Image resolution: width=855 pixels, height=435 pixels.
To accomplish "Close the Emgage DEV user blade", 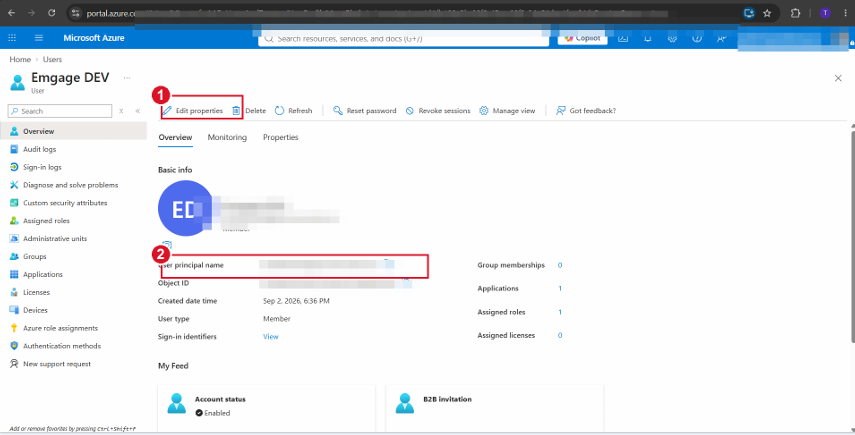I will 838,78.
